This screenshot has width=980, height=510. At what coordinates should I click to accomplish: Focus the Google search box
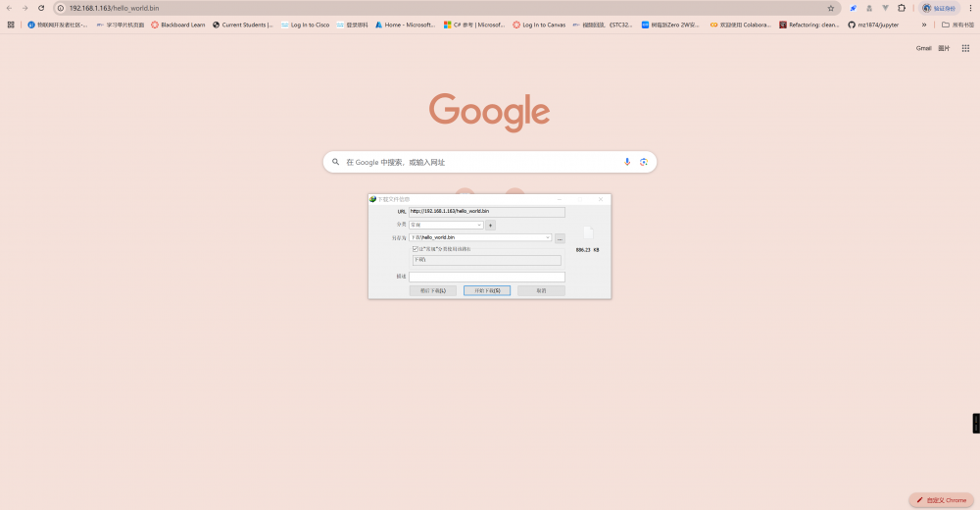490,162
